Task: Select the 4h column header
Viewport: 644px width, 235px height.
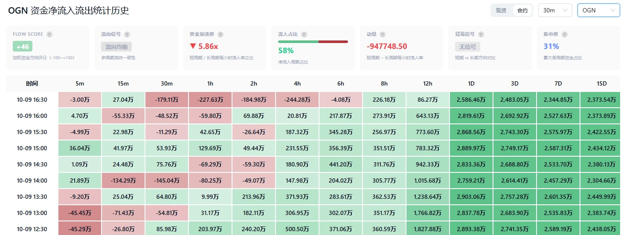Action: tap(297, 83)
